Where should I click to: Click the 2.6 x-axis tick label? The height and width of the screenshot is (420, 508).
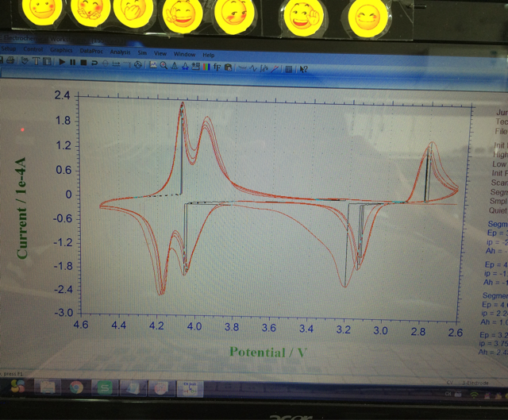point(455,333)
